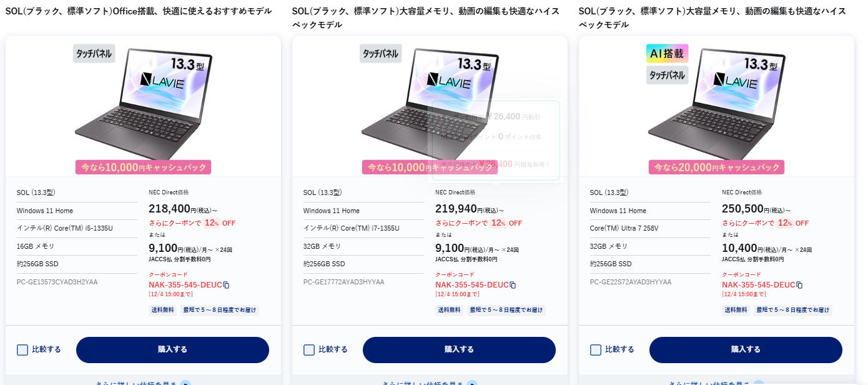
Task: Open the first SOL Office搭載 model title
Action: coord(139,11)
